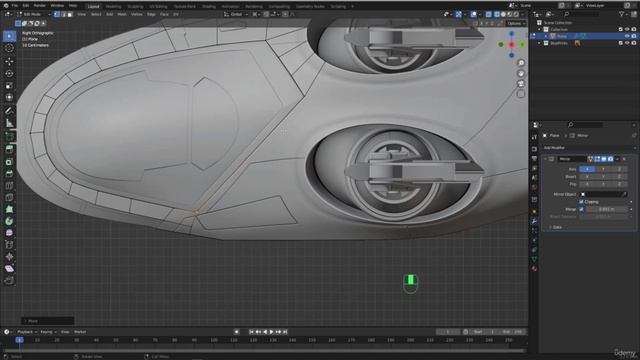Image resolution: width=640 pixels, height=360 pixels.
Task: Select the Select Box tool
Action: 9,36
